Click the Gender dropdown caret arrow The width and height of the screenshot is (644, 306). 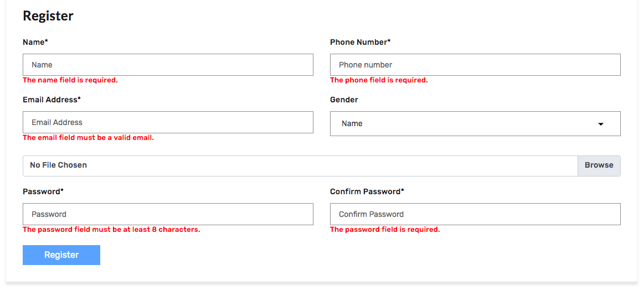601,124
